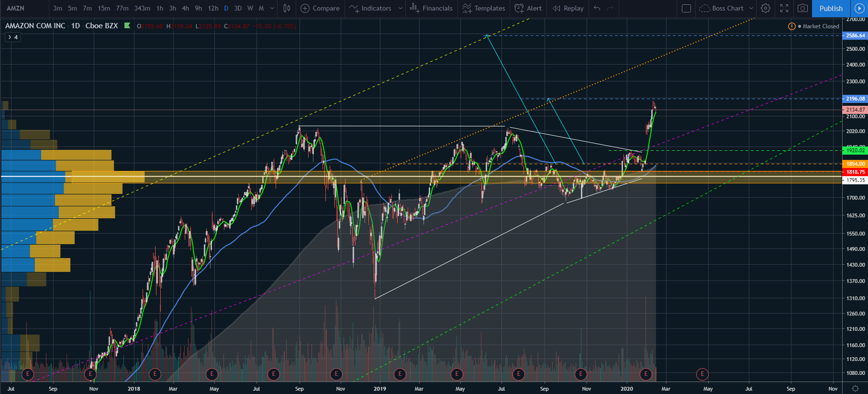The width and height of the screenshot is (868, 394).
Task: Open the Financials panel
Action: tap(431, 8)
